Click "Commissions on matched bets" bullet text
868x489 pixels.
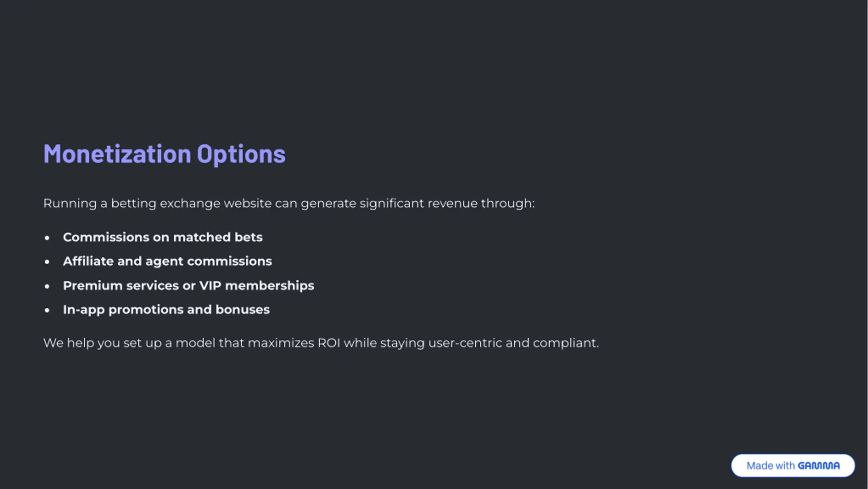tap(163, 237)
